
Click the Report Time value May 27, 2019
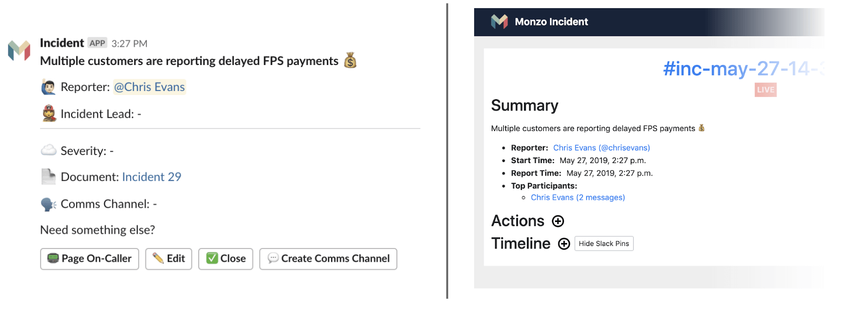[609, 173]
